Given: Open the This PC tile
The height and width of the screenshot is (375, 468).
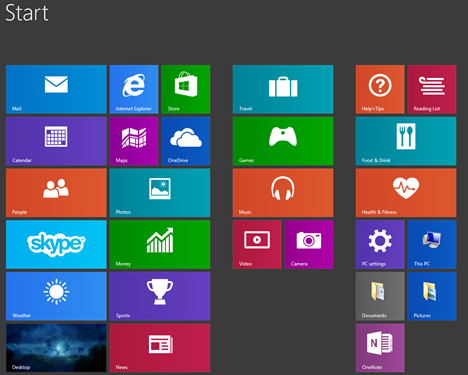Looking at the screenshot, I should pyautogui.click(x=432, y=244).
